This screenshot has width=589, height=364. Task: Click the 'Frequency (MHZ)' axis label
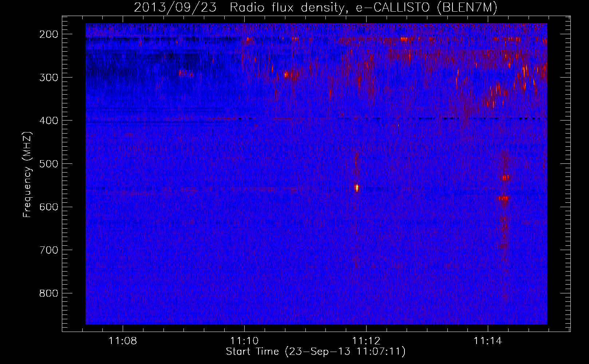coord(27,174)
